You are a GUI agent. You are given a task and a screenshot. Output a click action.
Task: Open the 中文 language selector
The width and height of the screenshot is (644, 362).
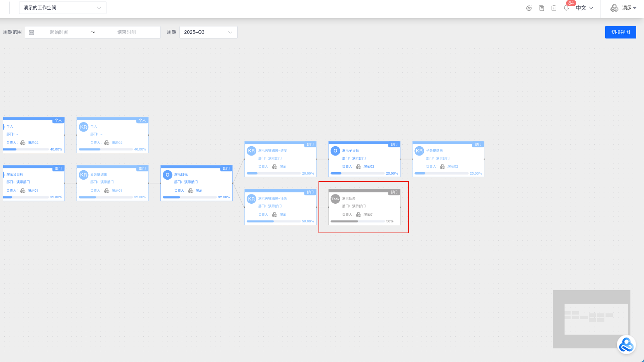[584, 8]
